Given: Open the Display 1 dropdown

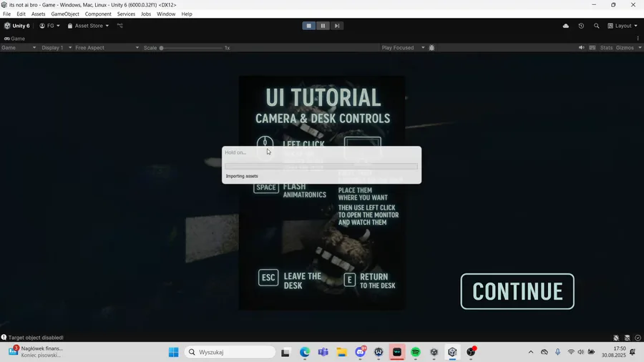Looking at the screenshot, I should 57,48.
